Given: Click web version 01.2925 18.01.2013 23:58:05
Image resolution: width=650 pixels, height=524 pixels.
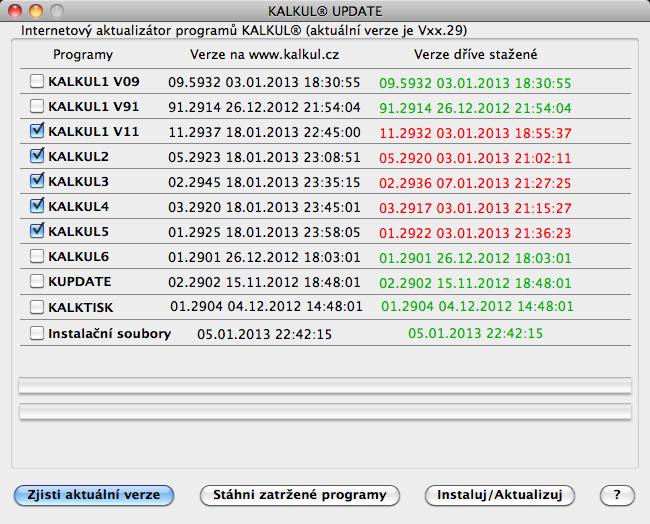Looking at the screenshot, I should point(264,232).
